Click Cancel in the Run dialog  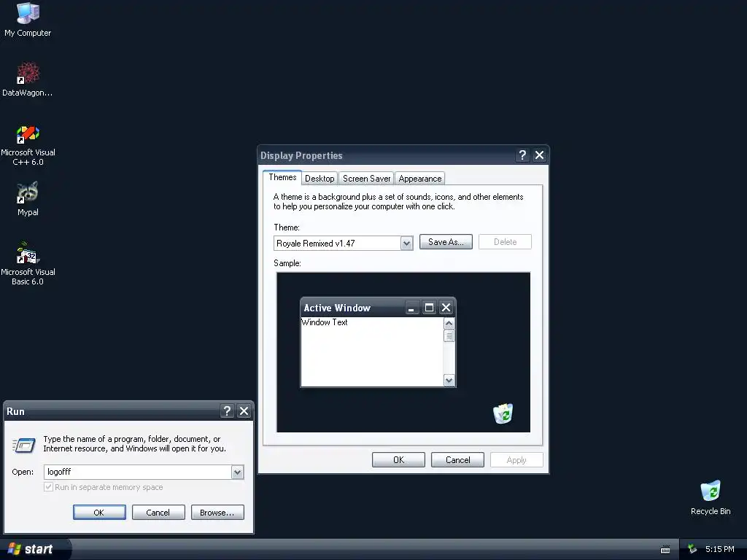coord(158,513)
